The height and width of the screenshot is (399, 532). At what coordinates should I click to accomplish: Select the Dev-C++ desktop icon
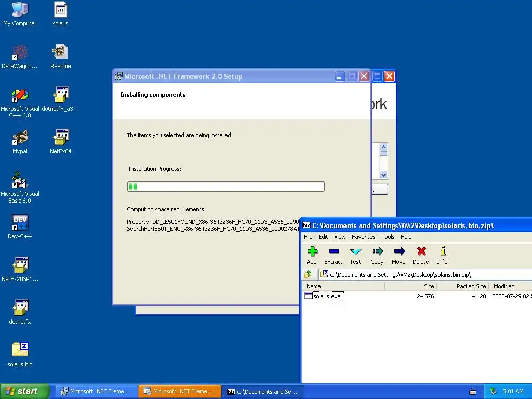click(20, 228)
